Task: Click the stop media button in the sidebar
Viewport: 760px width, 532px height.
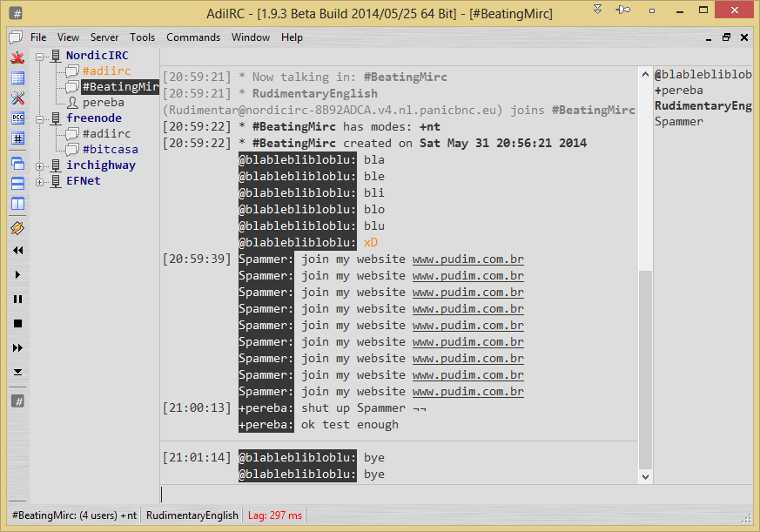Action: pyautogui.click(x=18, y=323)
